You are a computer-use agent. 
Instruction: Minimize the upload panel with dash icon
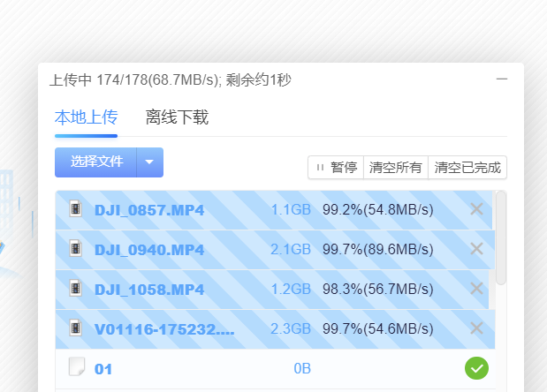(502, 79)
